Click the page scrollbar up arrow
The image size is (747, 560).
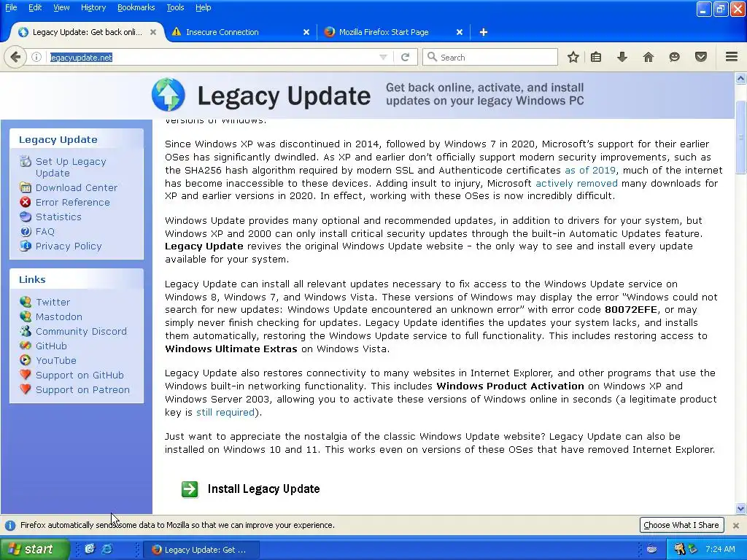(740, 78)
